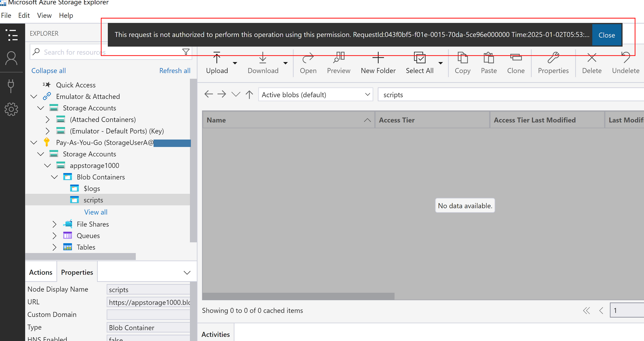Click the page number input field
The height and width of the screenshot is (341, 644).
[x=627, y=310]
